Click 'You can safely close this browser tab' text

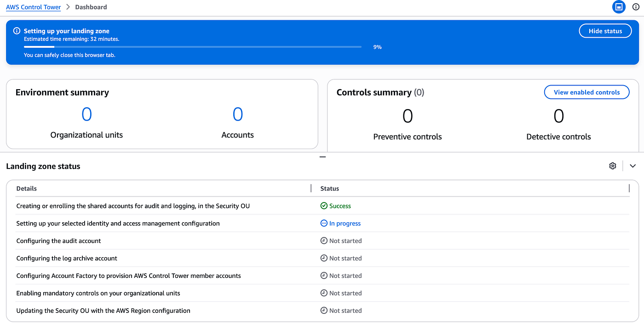(x=69, y=55)
